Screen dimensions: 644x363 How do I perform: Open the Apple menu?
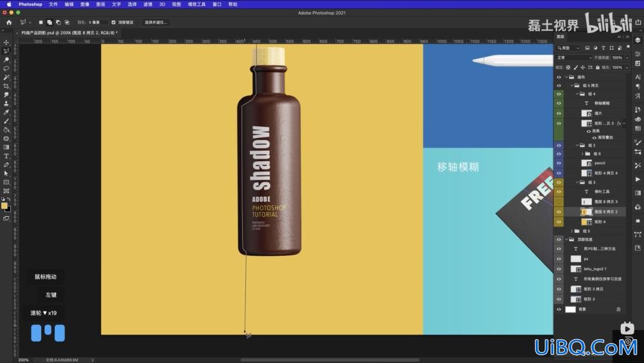click(x=9, y=4)
